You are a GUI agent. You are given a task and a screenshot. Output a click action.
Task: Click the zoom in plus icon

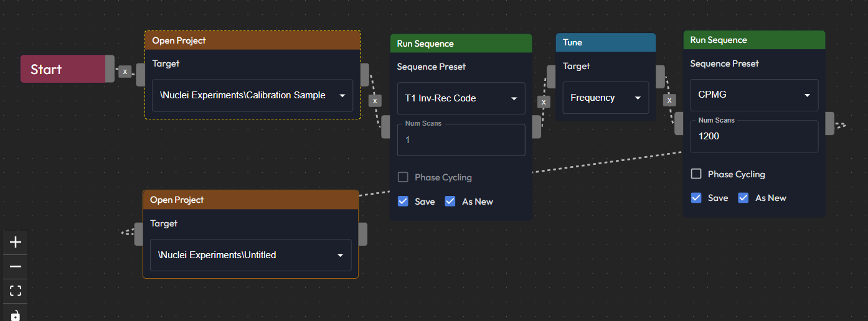coord(16,242)
